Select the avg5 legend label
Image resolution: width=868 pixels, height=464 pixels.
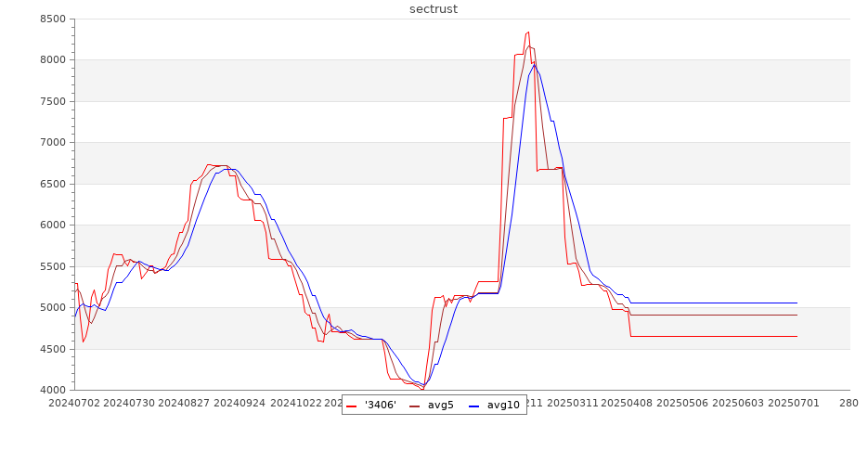click(x=441, y=405)
